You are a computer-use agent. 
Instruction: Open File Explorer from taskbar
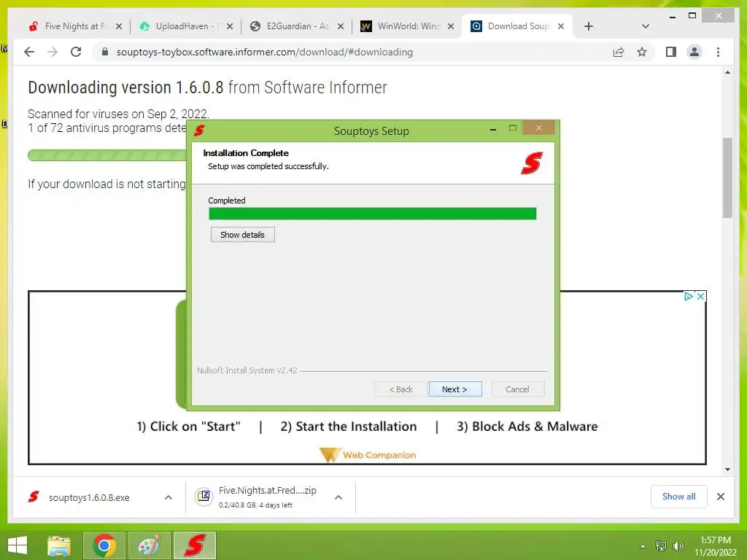59,545
